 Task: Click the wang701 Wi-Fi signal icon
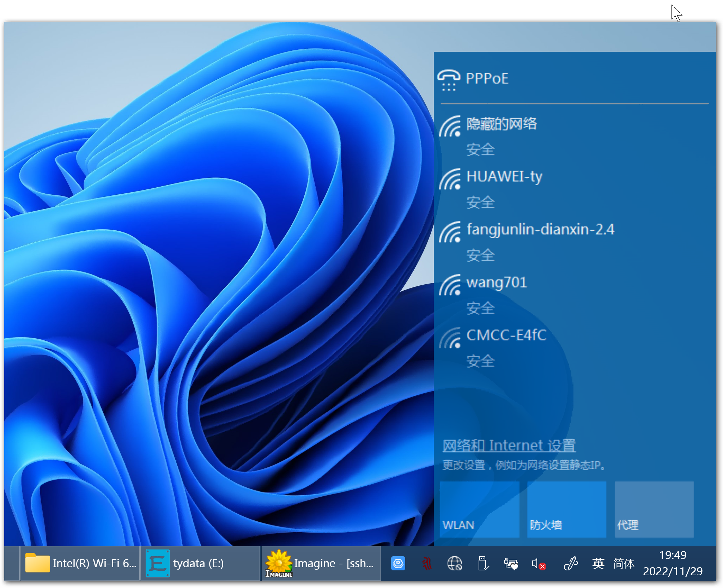click(450, 285)
